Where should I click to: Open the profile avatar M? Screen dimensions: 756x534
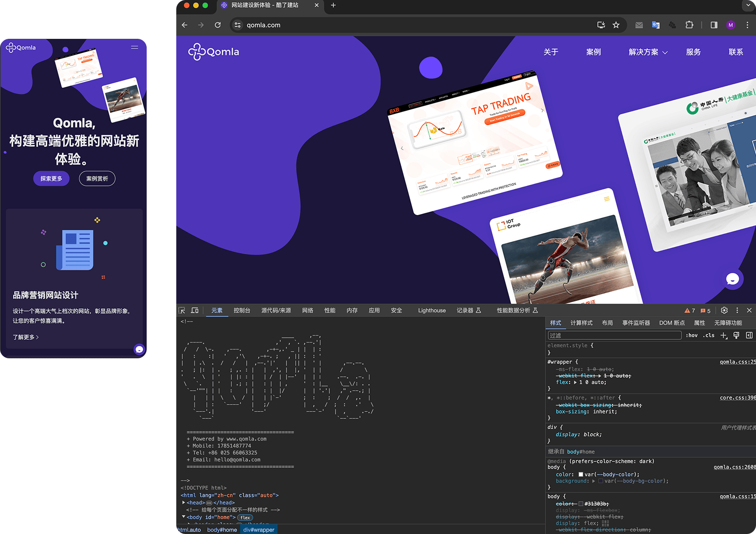point(731,25)
